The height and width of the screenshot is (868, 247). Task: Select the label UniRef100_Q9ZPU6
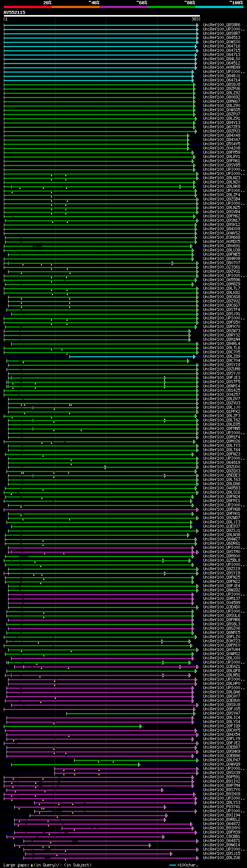[x=222, y=89]
